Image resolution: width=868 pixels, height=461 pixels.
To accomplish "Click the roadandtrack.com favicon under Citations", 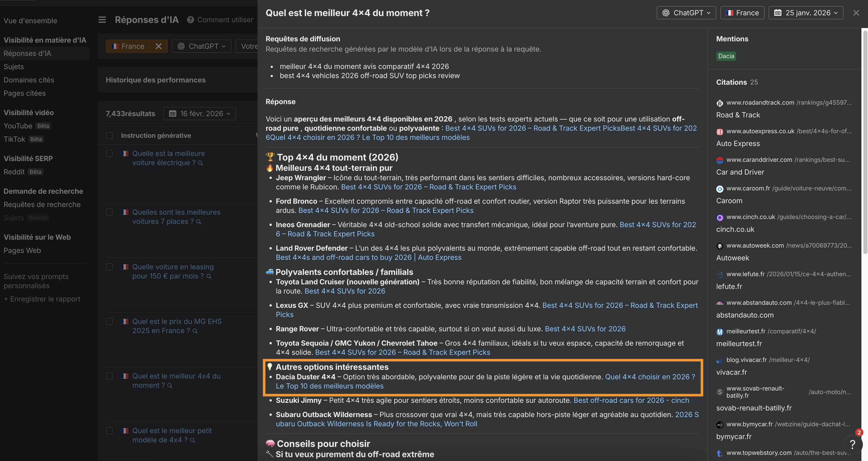I will [720, 103].
